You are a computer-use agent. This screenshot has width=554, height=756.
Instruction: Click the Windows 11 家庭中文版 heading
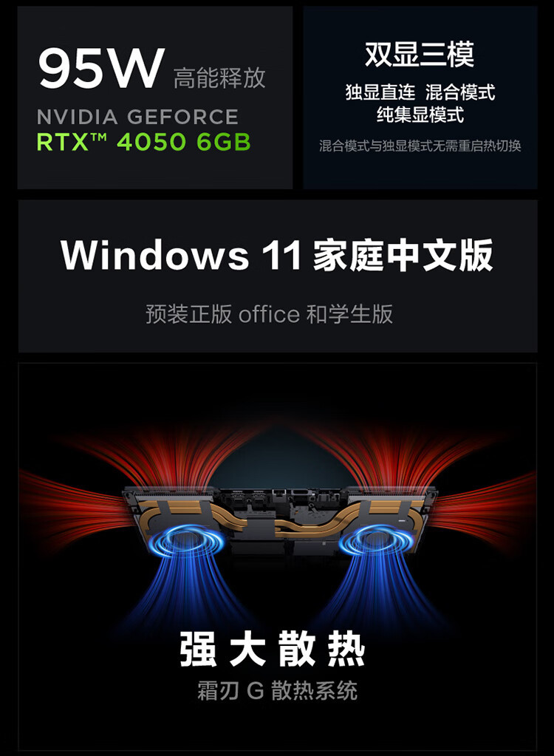point(277,255)
